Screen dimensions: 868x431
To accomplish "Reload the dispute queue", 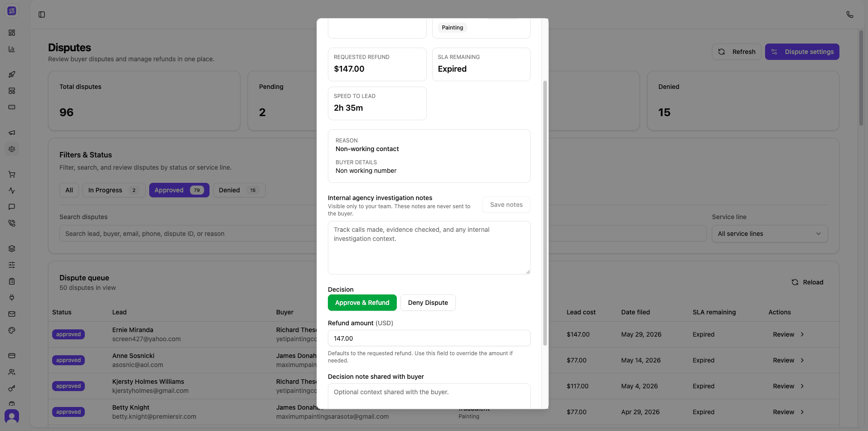I will [x=807, y=282].
